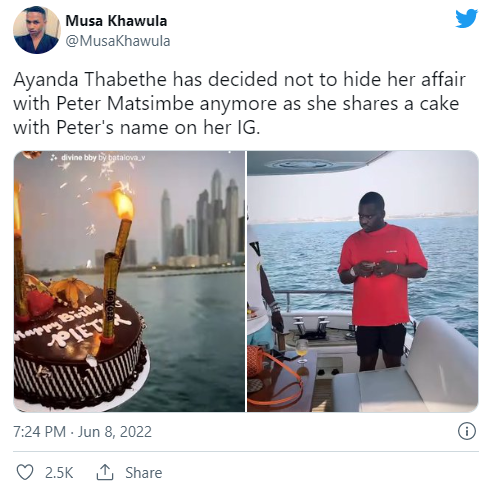490x489 pixels.
Task: Open the @MusaKhawula handle link
Action: point(118,41)
